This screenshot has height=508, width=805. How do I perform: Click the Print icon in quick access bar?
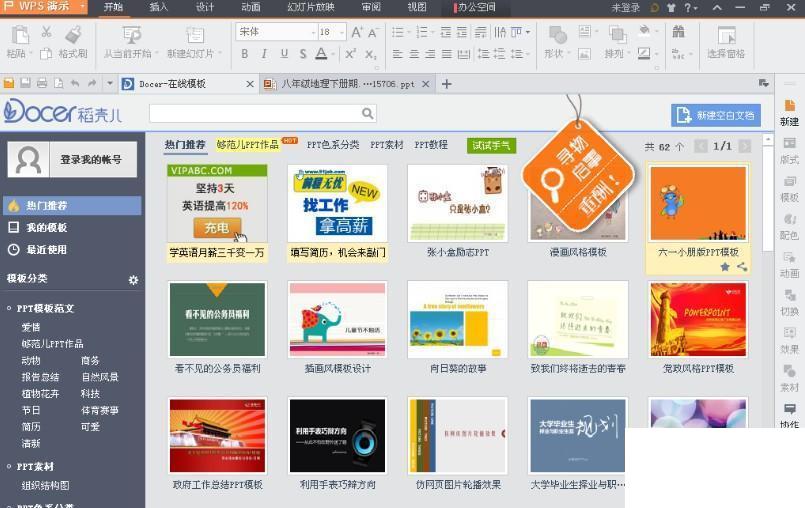coord(42,83)
